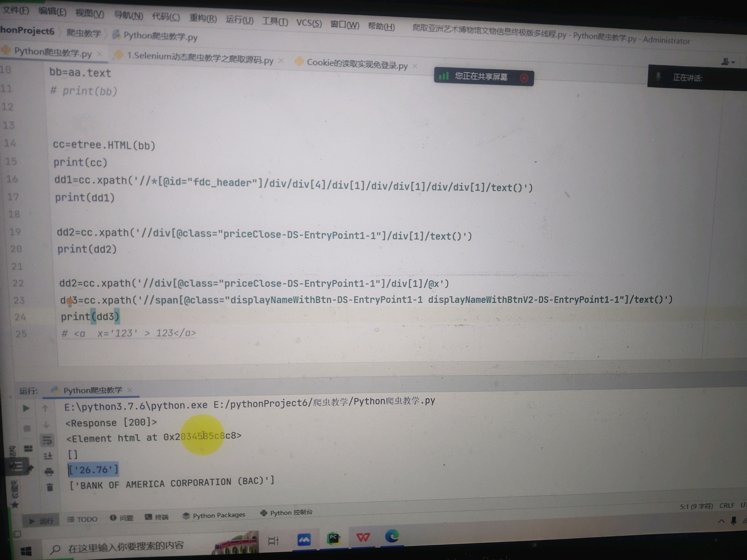Expand hidden system tray icons chevron
747x560 pixels.
[721, 521]
